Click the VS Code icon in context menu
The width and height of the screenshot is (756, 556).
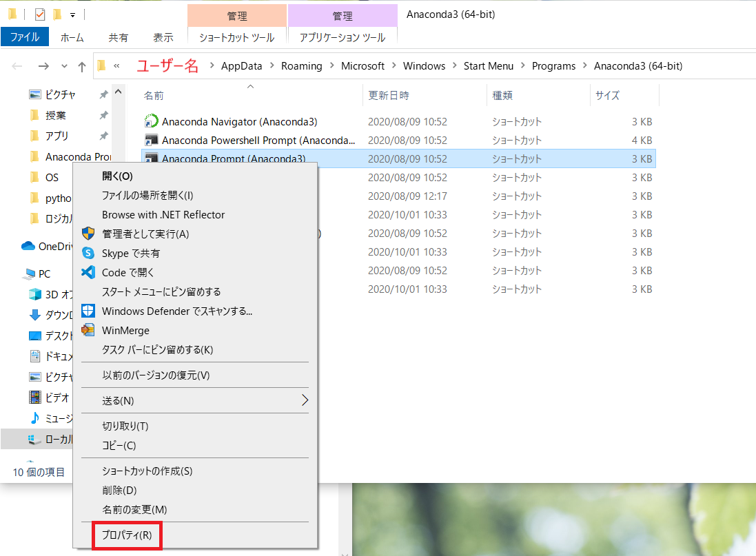coord(88,272)
